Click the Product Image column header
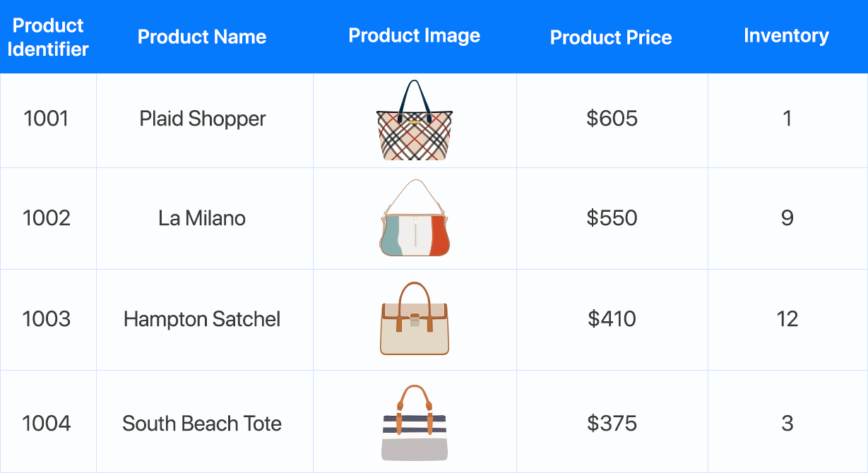Screen dimensions: 868x473 point(415,36)
